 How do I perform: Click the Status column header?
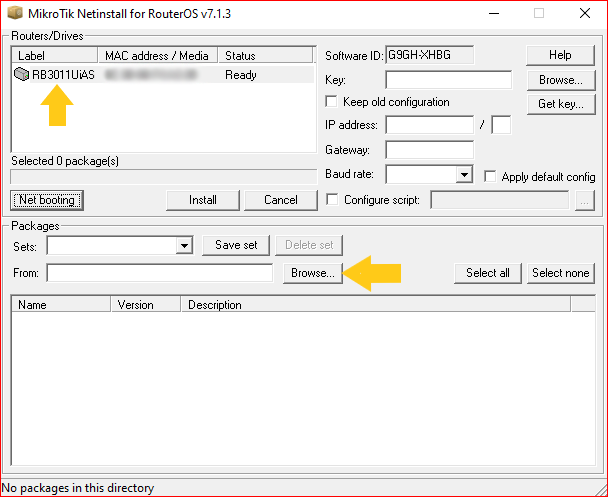[266, 55]
